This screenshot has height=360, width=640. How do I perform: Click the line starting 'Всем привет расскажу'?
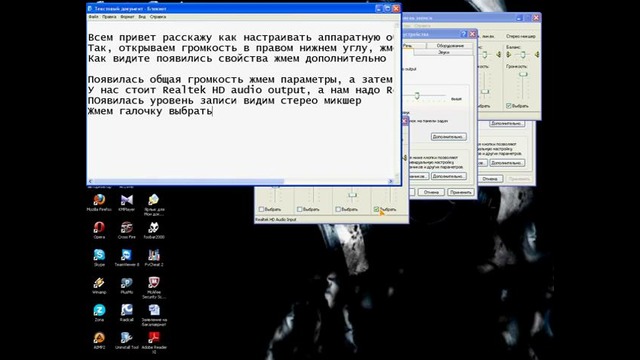(240, 38)
